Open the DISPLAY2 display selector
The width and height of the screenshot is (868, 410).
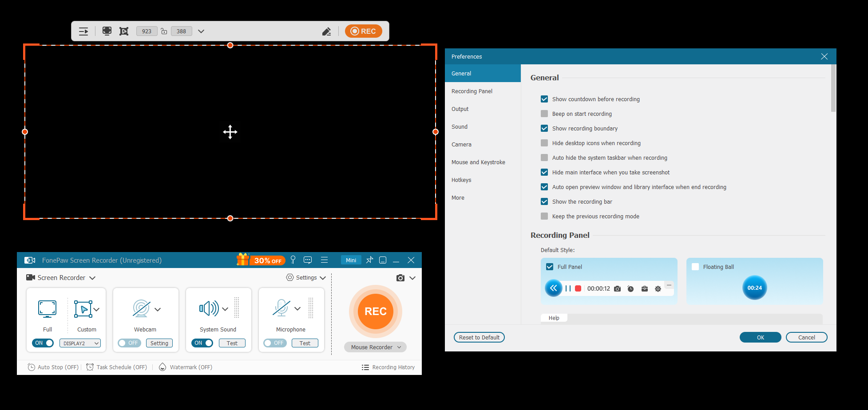tap(80, 343)
